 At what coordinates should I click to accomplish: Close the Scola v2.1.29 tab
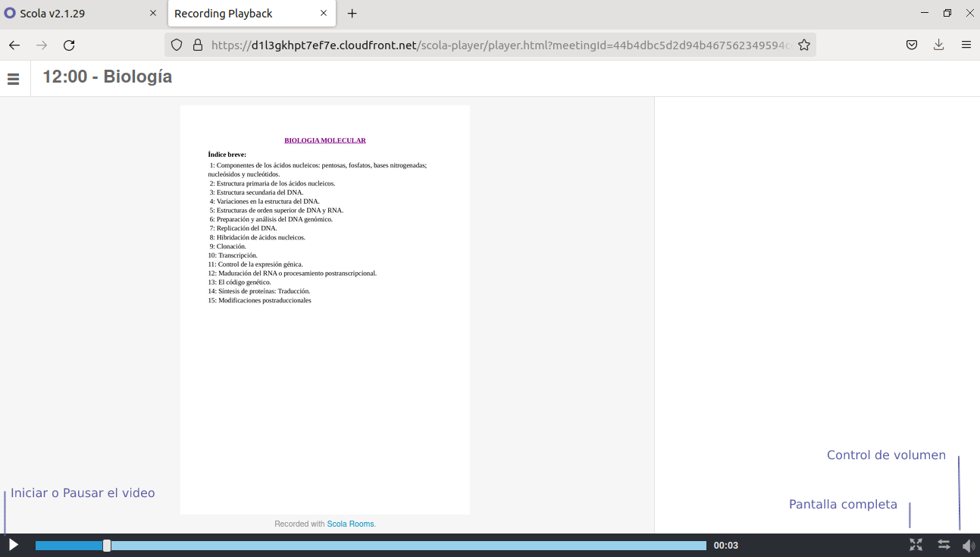click(x=153, y=14)
